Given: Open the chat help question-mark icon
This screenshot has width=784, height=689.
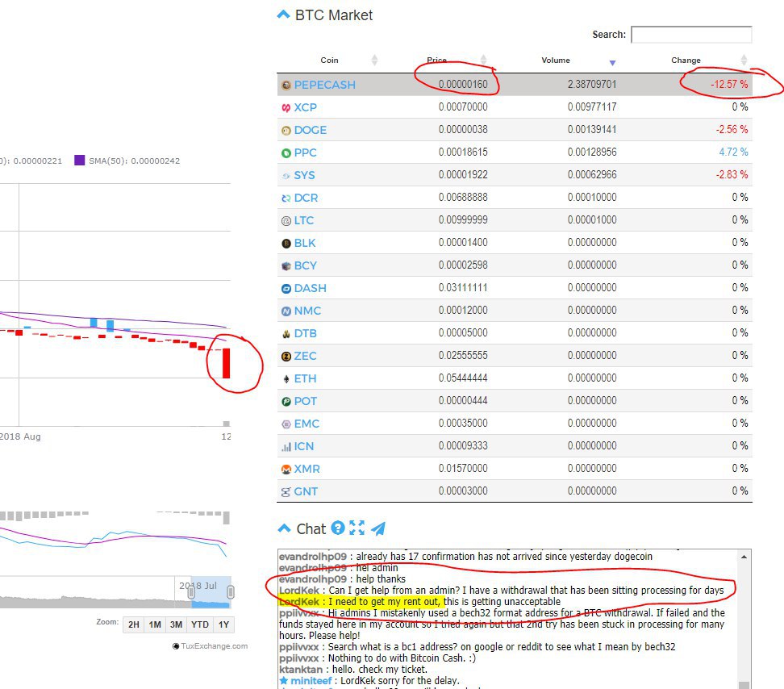Looking at the screenshot, I should pos(338,528).
